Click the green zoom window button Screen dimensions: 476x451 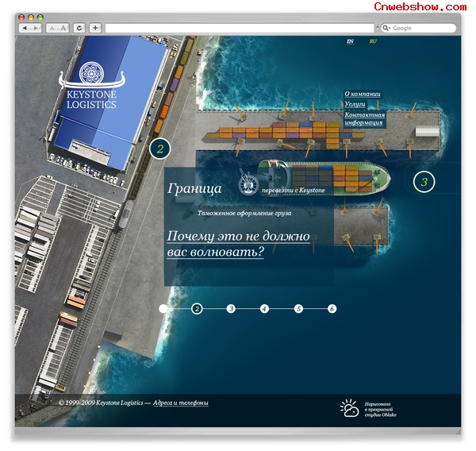tap(40, 17)
